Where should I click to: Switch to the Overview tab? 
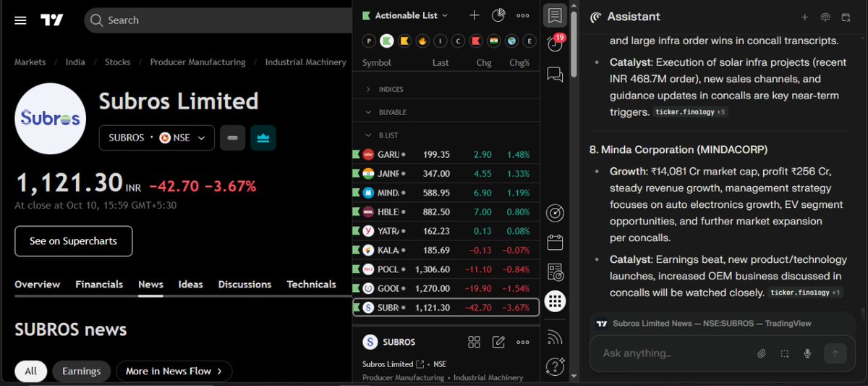[38, 285]
